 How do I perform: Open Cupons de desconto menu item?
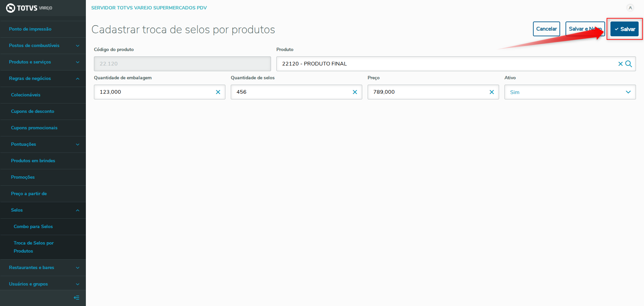coord(33,111)
